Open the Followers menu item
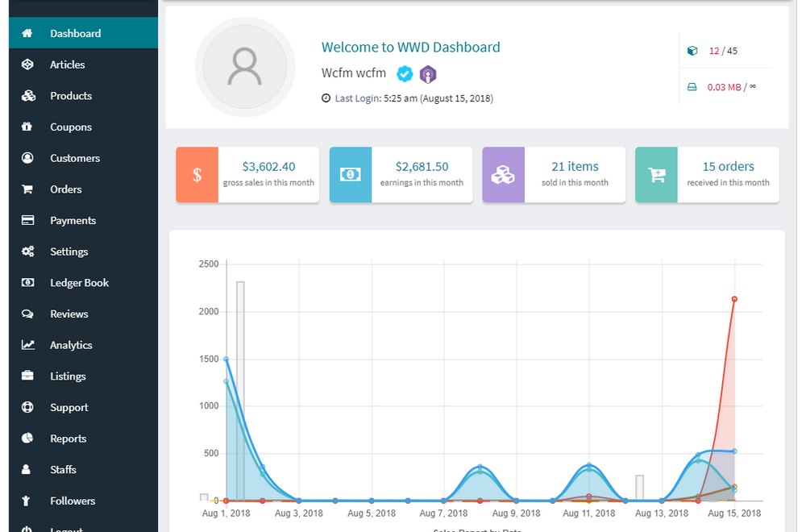The image size is (806, 532). (83, 501)
